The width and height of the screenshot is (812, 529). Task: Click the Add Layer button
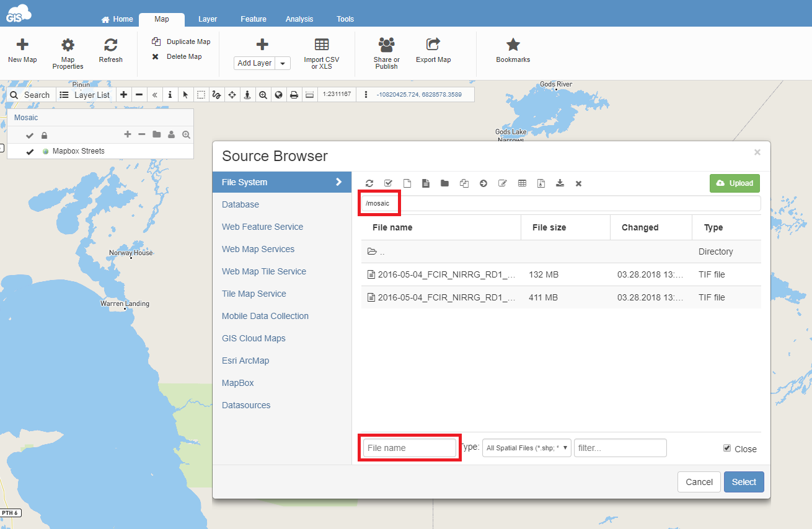click(255, 63)
